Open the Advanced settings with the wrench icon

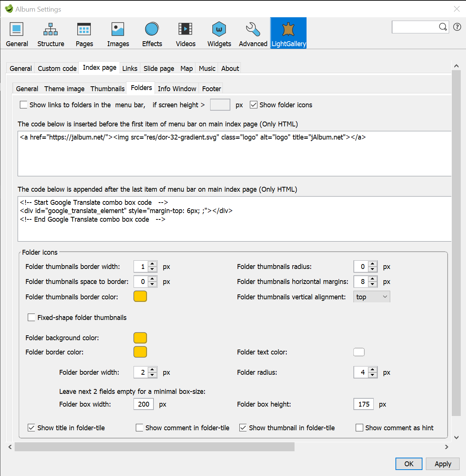pos(253,33)
